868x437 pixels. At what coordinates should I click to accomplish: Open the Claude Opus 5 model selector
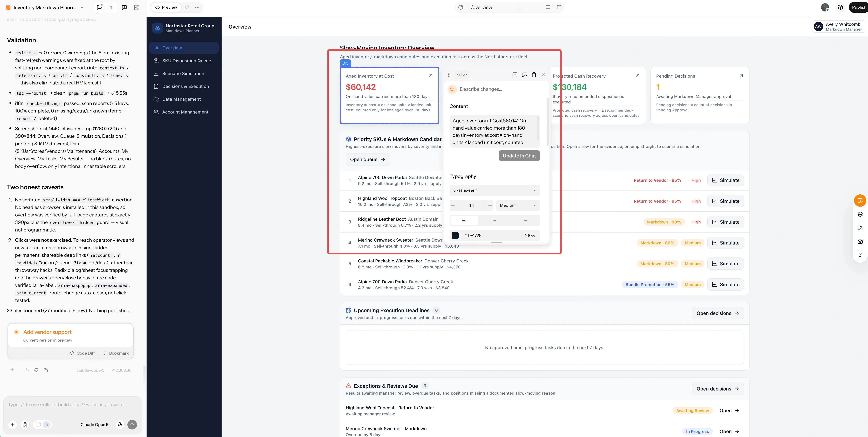click(x=94, y=425)
